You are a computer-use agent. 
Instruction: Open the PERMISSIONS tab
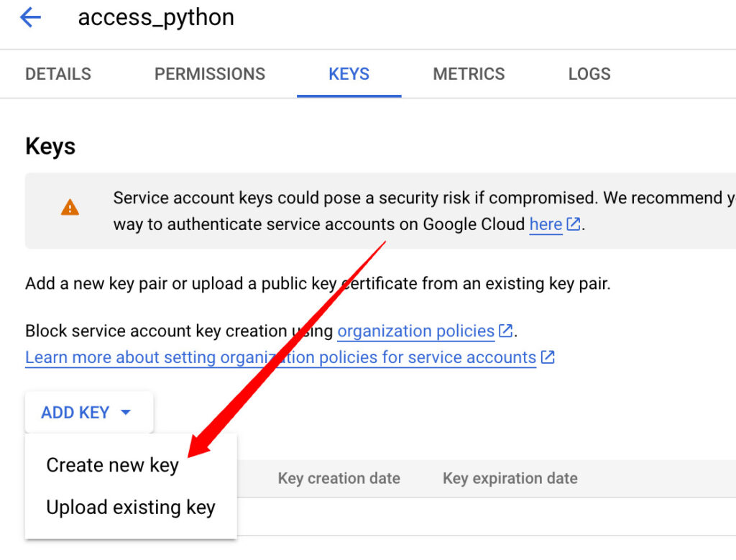tap(210, 74)
